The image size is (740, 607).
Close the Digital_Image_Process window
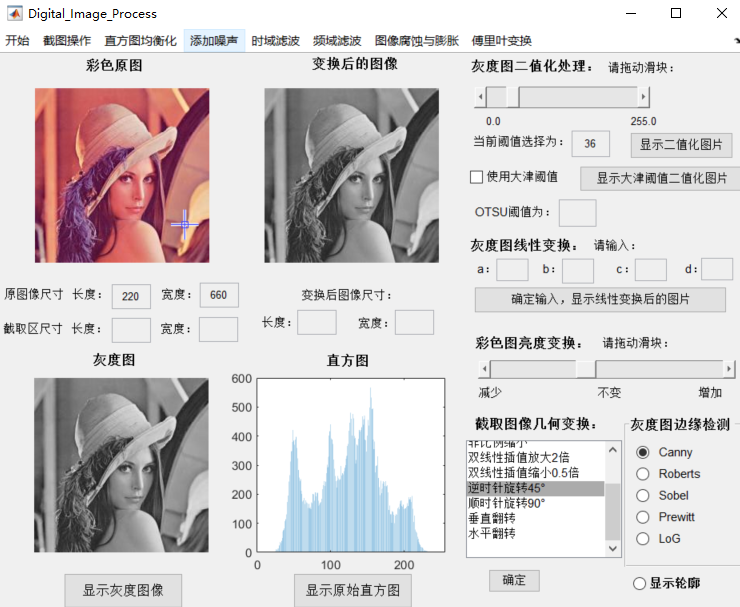pos(722,13)
